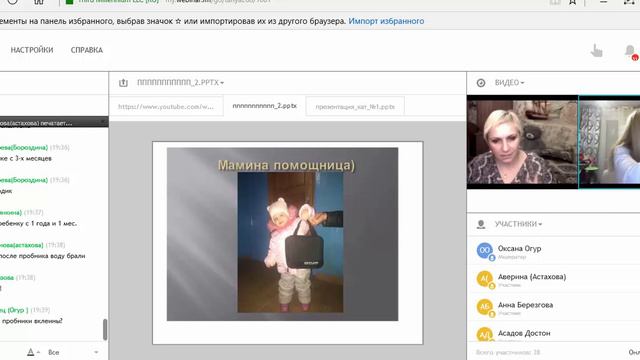This screenshot has width=640, height=360.
Task: Select the second highlighted webcam video
Action: pyautogui.click(x=609, y=142)
